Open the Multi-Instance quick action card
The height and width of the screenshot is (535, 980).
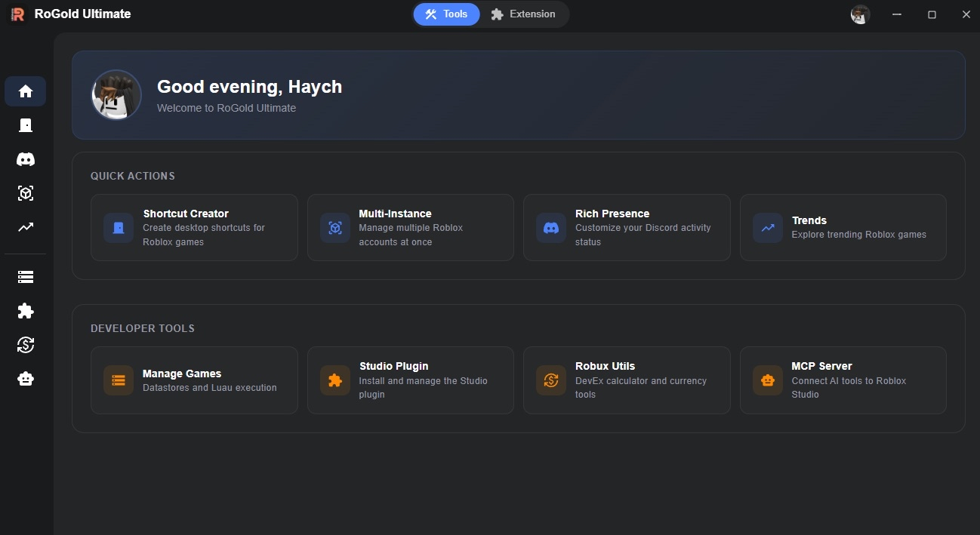pyautogui.click(x=410, y=228)
